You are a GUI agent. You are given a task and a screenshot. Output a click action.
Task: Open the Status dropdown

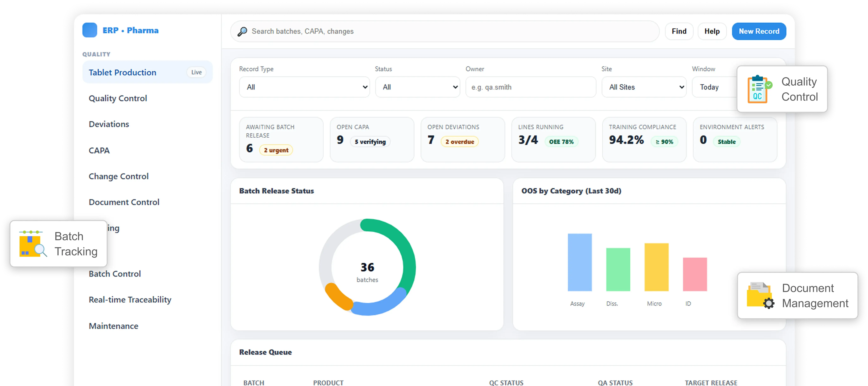(417, 87)
